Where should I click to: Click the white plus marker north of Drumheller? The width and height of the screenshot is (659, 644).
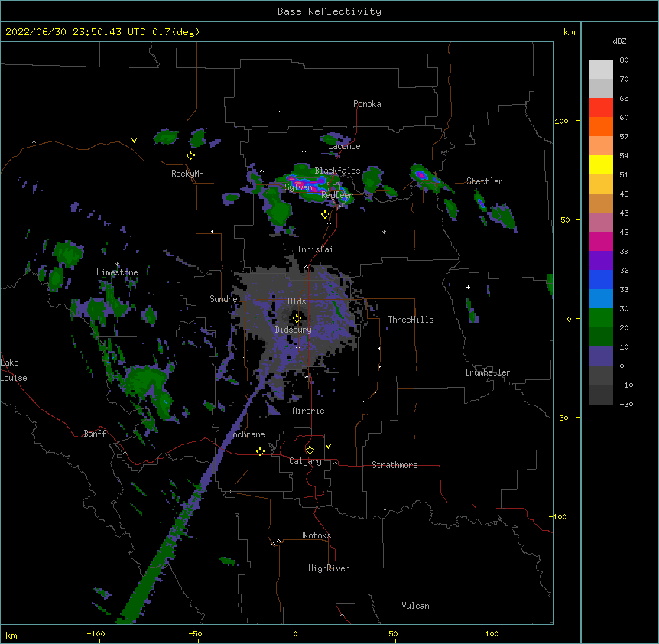click(x=468, y=287)
